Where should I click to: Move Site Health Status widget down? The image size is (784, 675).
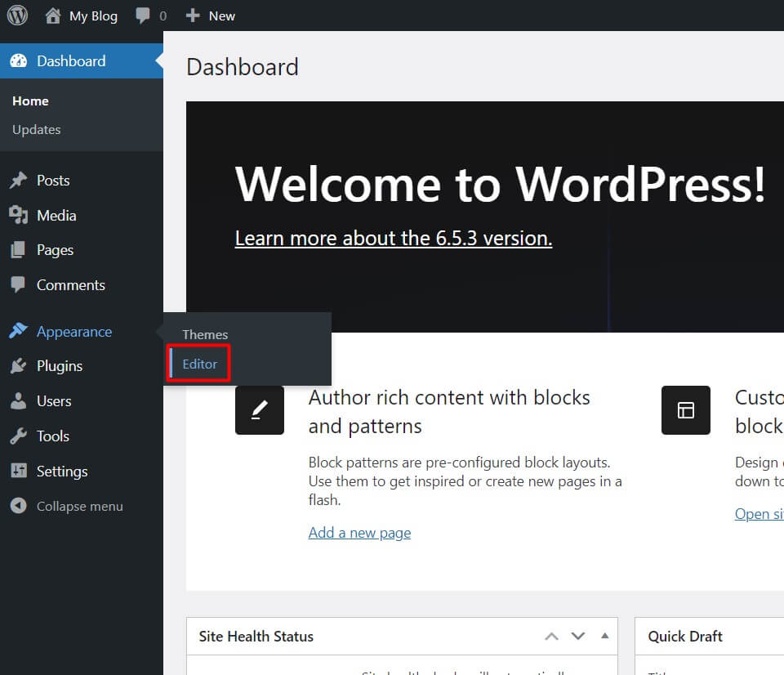coord(578,637)
